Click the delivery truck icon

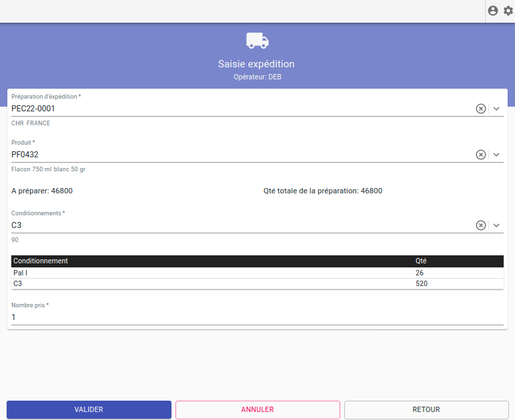pos(257,41)
